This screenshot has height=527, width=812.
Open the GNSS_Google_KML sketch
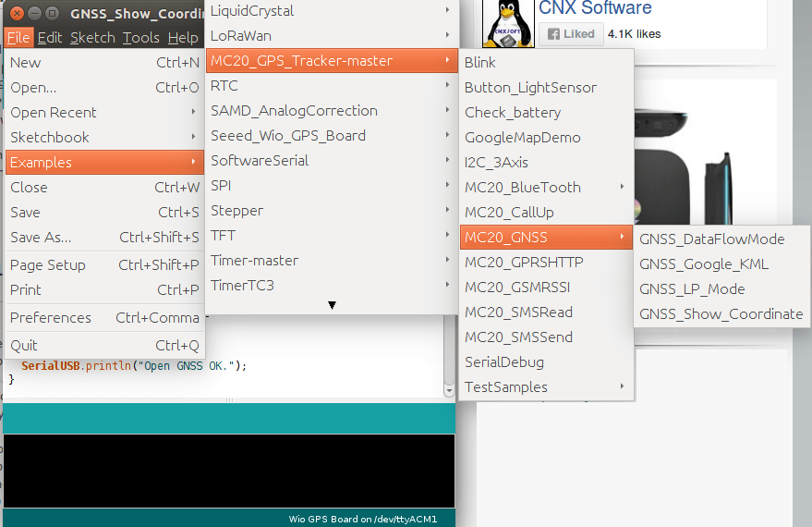tap(721, 263)
